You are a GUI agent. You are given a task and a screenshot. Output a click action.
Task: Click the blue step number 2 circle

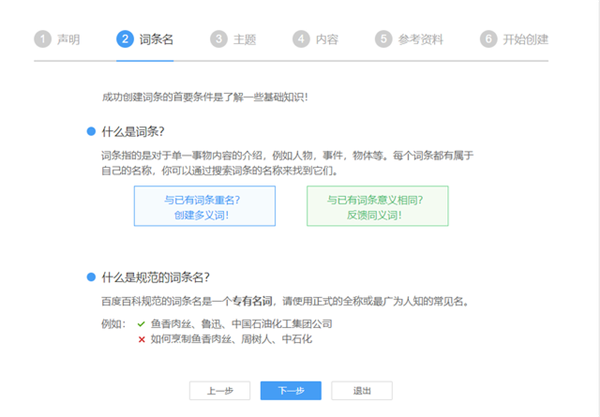coord(125,39)
